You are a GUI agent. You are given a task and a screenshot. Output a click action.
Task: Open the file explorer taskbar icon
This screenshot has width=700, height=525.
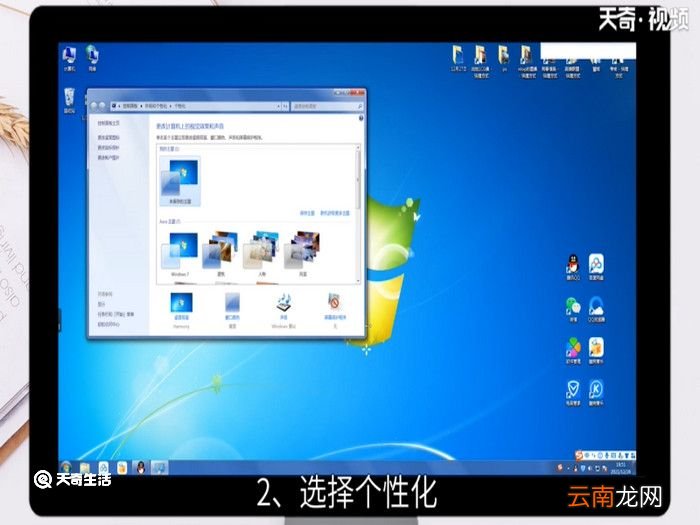pyautogui.click(x=84, y=468)
